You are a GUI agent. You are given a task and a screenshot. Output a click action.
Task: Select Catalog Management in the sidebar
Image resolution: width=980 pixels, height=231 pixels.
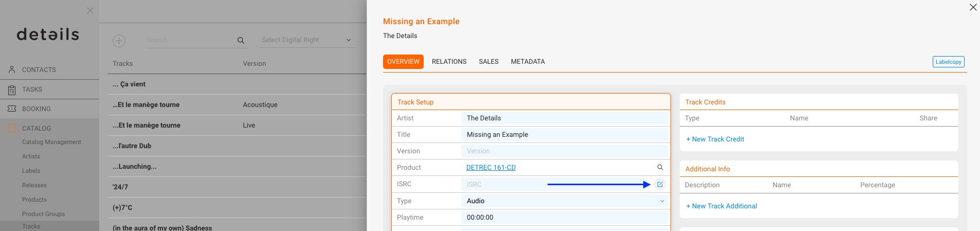pyautogui.click(x=51, y=142)
